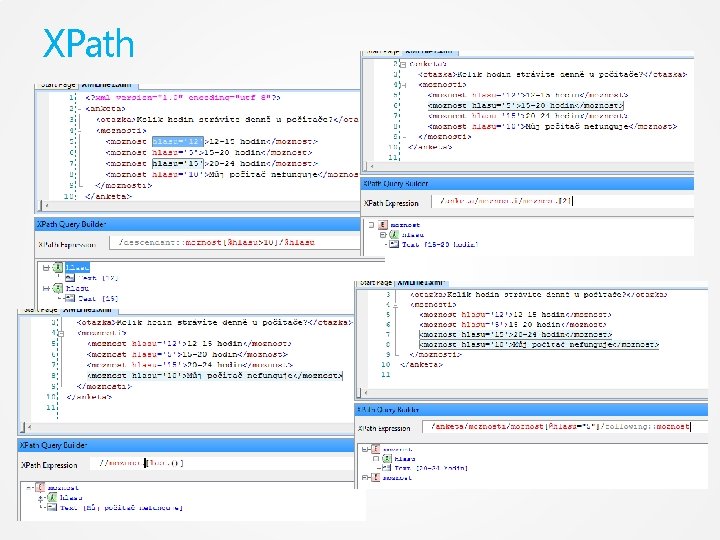This screenshot has height=540, width=720.
Task: Click moznost element icon in last() query results
Action: click(40, 487)
